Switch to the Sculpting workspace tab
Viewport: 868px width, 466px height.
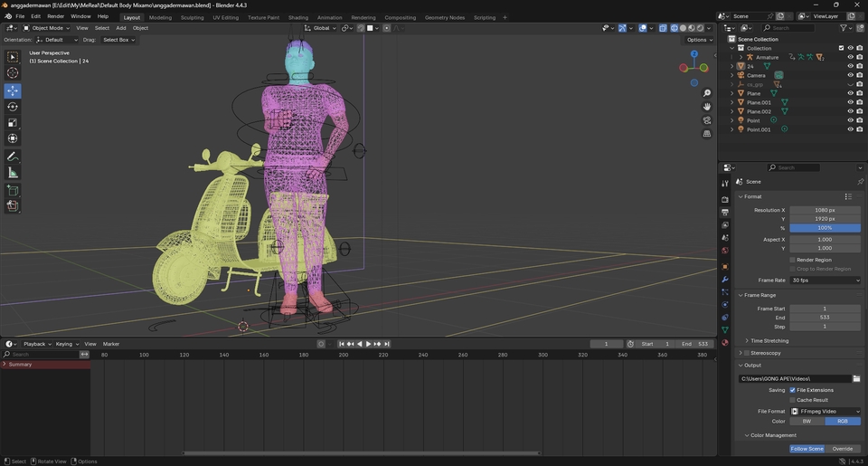[192, 17]
